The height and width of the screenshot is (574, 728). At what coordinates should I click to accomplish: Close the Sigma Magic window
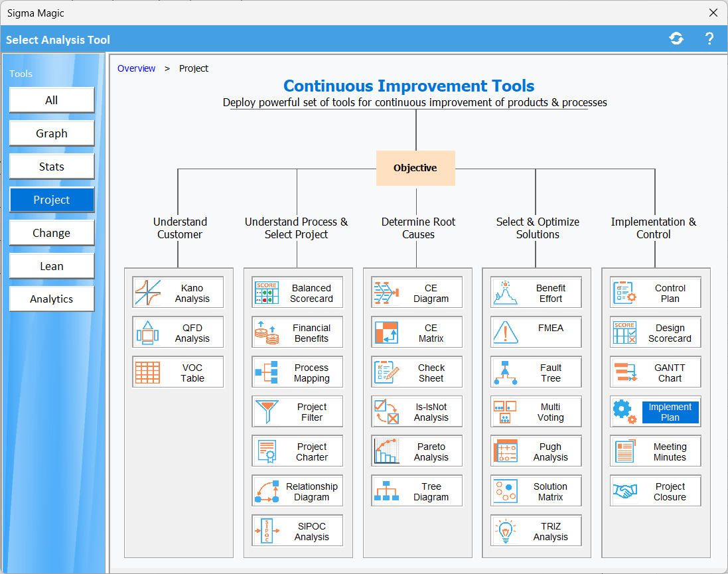[713, 13]
